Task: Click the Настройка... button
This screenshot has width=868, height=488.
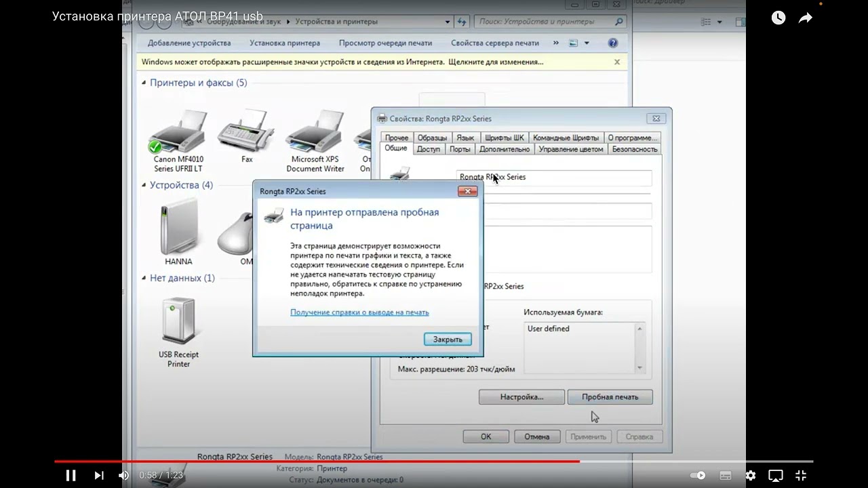Action: pyautogui.click(x=521, y=396)
